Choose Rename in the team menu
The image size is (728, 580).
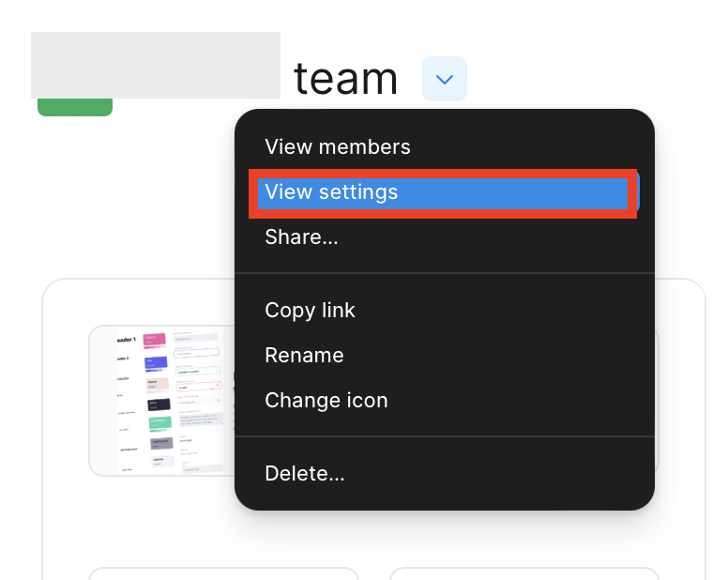point(445,356)
